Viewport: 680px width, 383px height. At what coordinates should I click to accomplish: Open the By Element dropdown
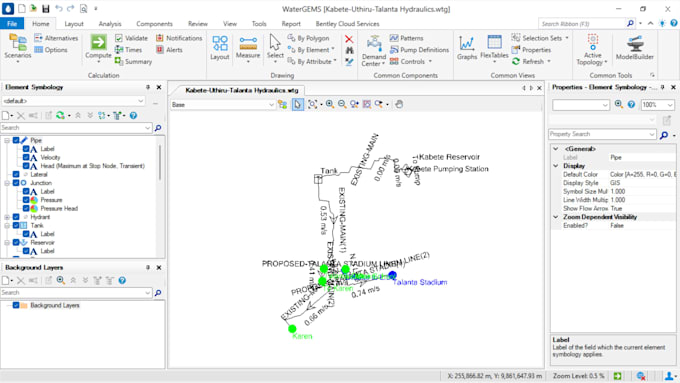pos(311,50)
